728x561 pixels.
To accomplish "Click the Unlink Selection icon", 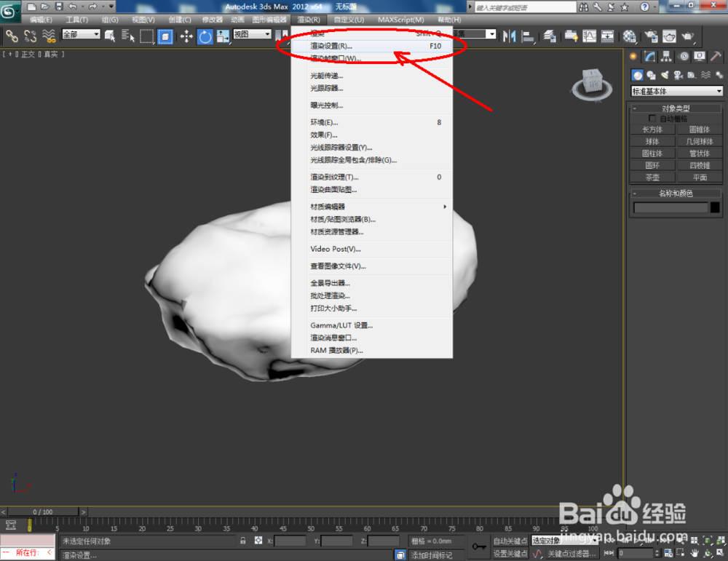I will [30, 36].
